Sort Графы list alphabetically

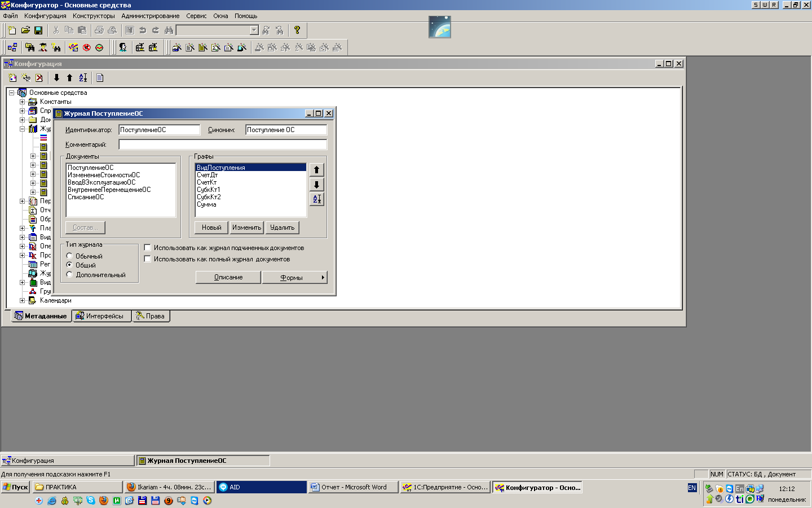pos(317,199)
